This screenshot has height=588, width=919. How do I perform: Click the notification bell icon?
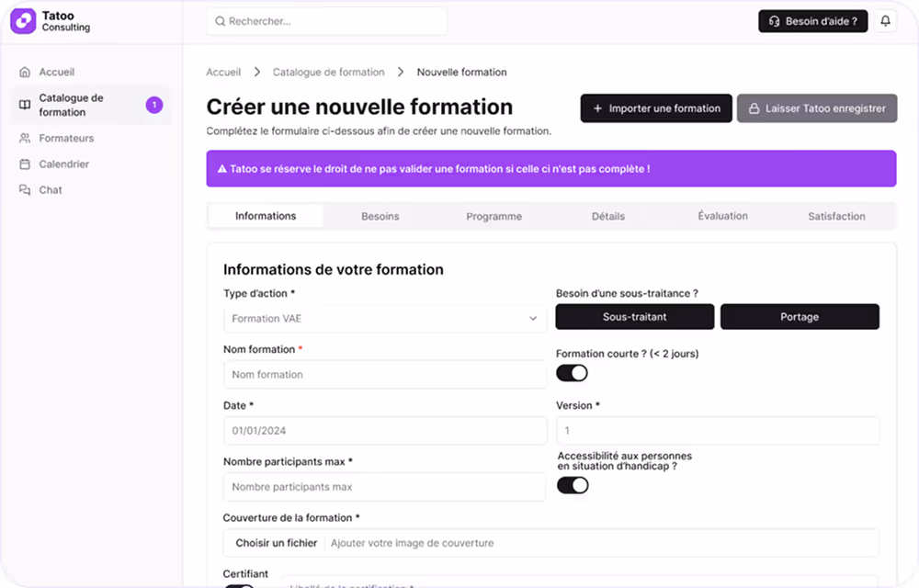pyautogui.click(x=885, y=20)
